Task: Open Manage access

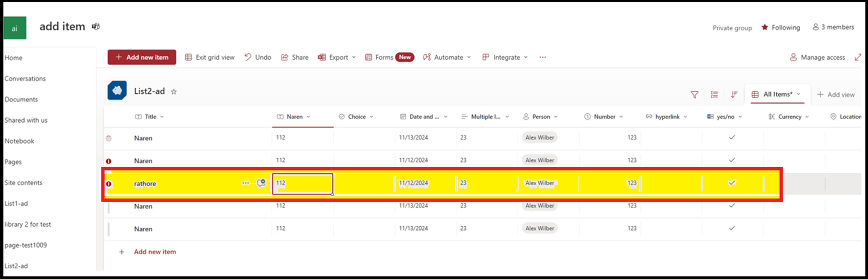Action: click(x=817, y=57)
